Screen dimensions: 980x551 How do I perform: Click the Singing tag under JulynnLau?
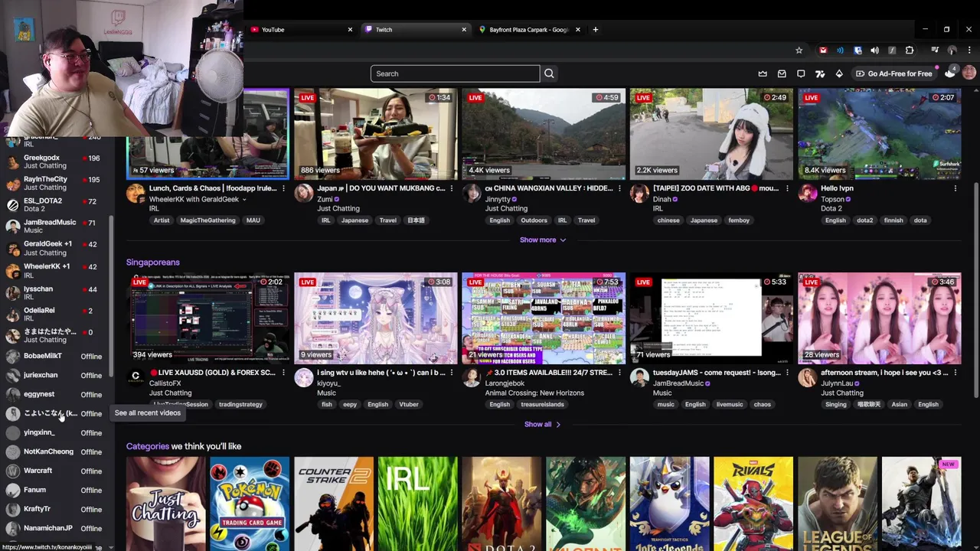click(836, 404)
